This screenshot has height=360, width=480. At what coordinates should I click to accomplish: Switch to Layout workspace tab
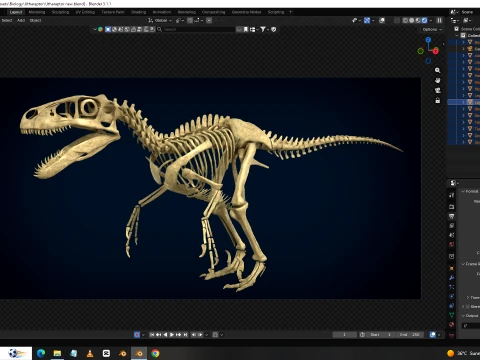click(x=16, y=12)
